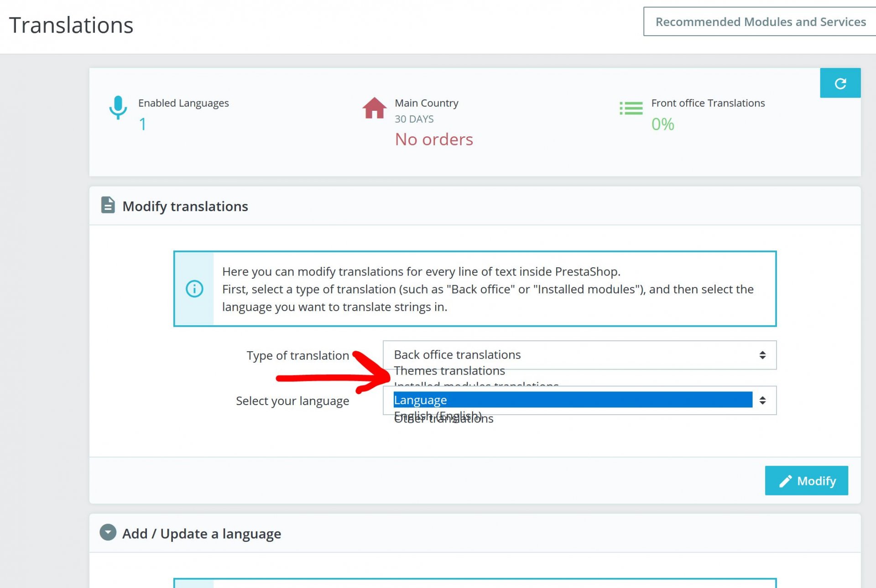Click the Modify translations heading
The image size is (876, 588).
(x=185, y=206)
